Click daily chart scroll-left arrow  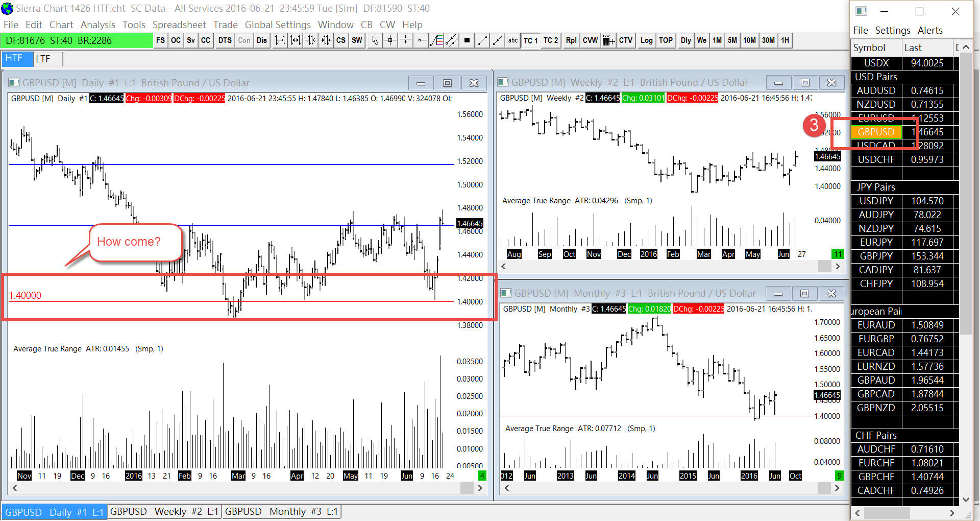15,488
